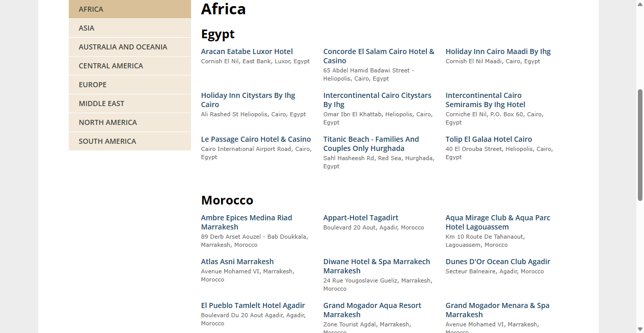This screenshot has width=644, height=333.
Task: Click the scrollbar up arrow
Action: coord(640,4)
